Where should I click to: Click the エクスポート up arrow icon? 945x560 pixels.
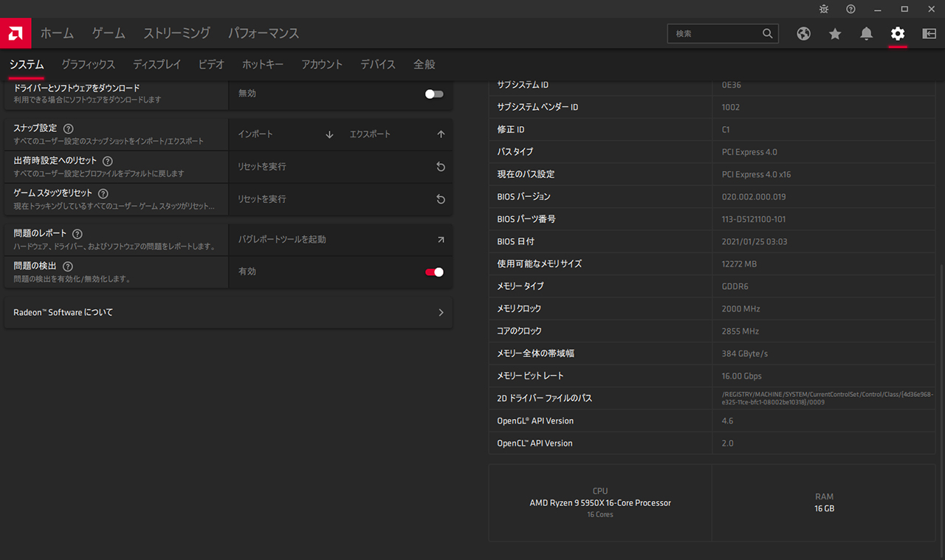441,134
